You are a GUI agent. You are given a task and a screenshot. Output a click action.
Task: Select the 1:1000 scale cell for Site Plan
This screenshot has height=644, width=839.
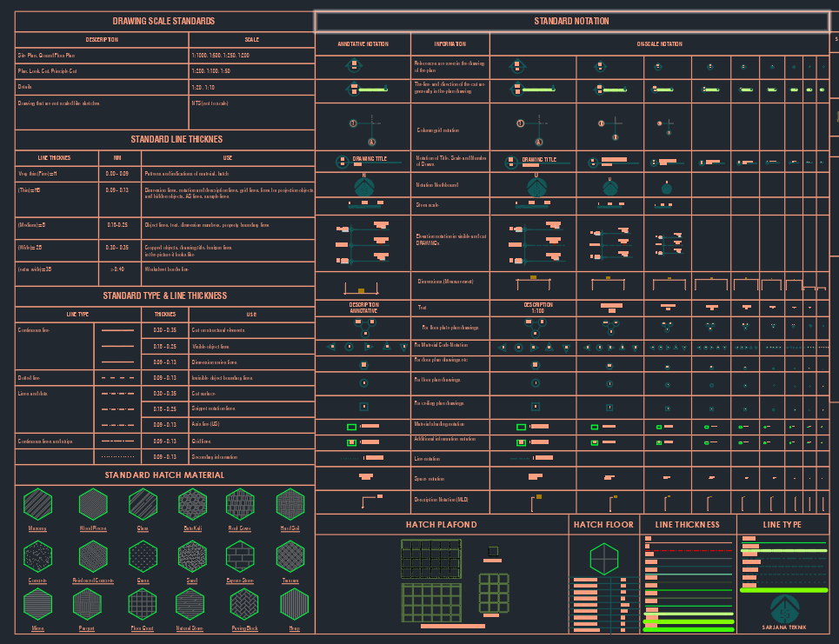[x=252, y=55]
